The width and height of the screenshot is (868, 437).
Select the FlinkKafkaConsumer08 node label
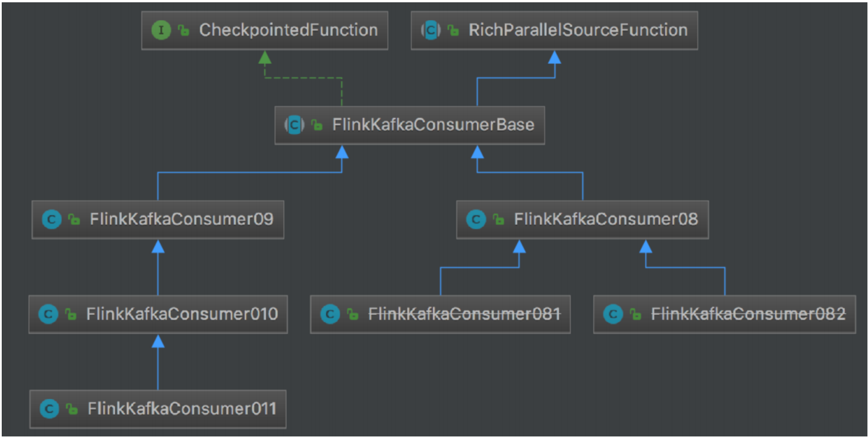click(605, 219)
